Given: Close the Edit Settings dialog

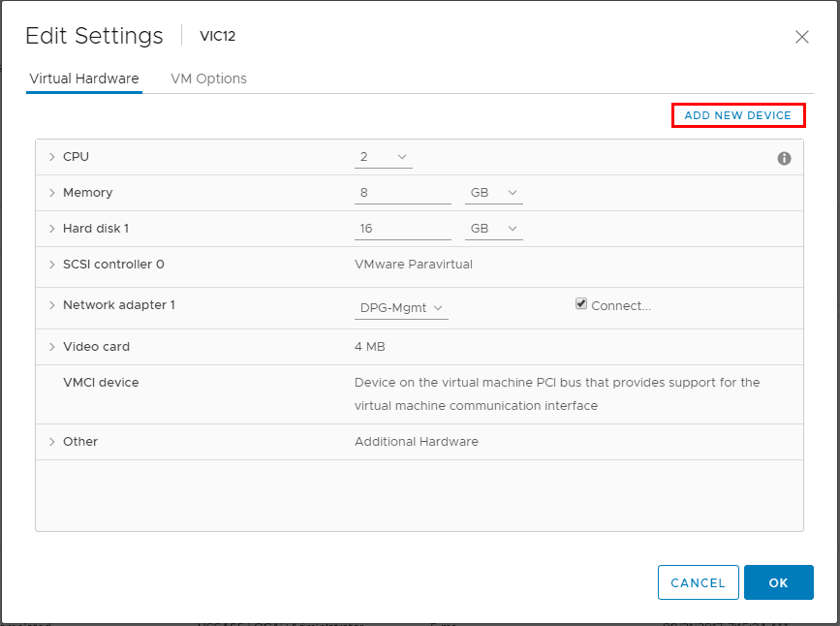Looking at the screenshot, I should click(x=801, y=37).
